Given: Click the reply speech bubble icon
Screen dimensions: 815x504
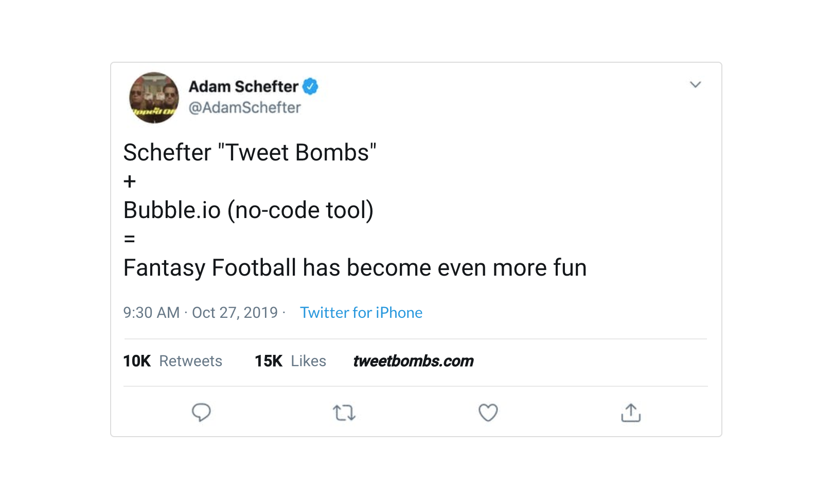Looking at the screenshot, I should click(x=201, y=412).
